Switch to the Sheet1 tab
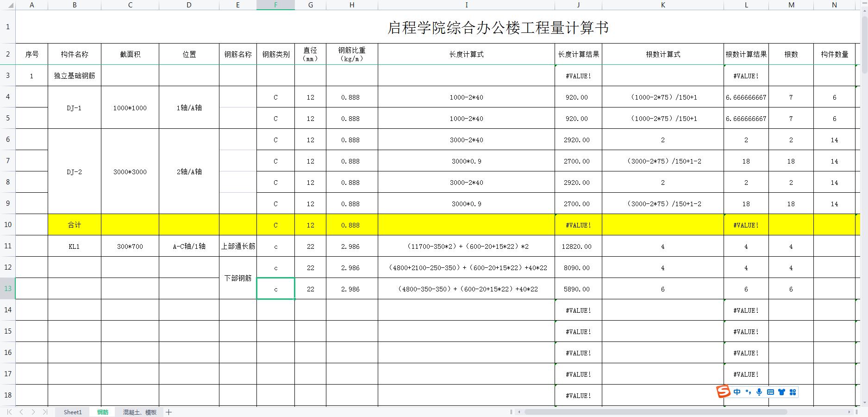Screen dimensions: 868x417 pyautogui.click(x=72, y=412)
